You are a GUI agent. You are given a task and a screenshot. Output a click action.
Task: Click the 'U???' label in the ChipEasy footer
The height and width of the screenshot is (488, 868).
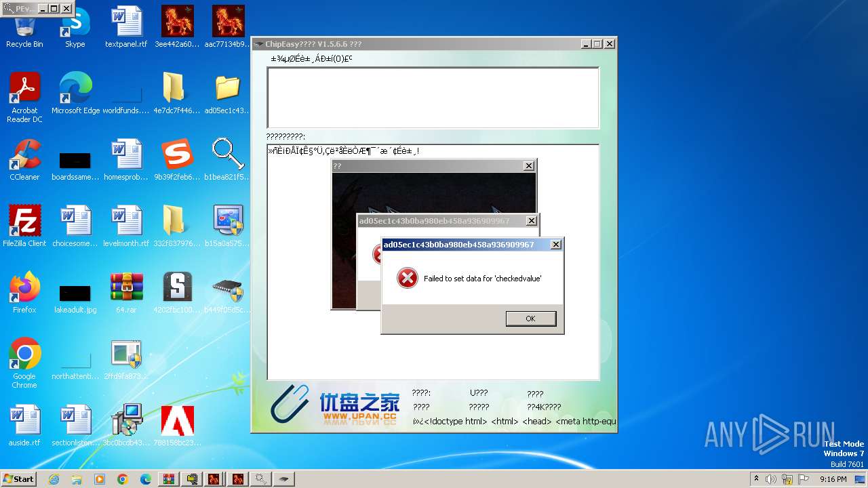pyautogui.click(x=479, y=393)
